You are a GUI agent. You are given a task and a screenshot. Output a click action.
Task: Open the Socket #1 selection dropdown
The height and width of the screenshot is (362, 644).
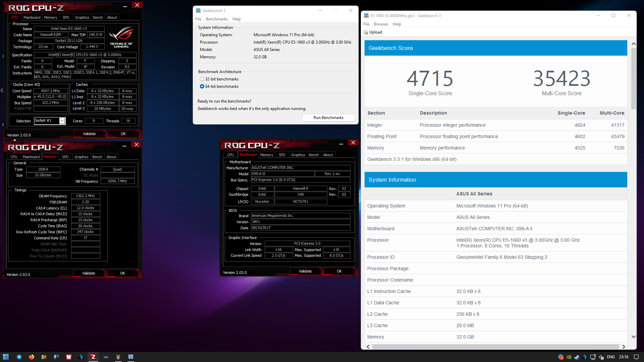click(62, 121)
